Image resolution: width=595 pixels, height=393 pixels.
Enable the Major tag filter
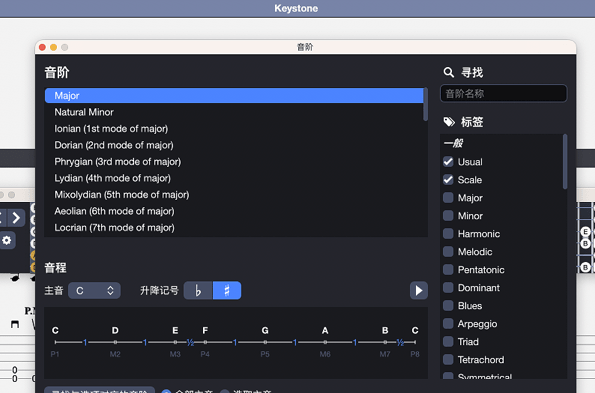tap(448, 198)
